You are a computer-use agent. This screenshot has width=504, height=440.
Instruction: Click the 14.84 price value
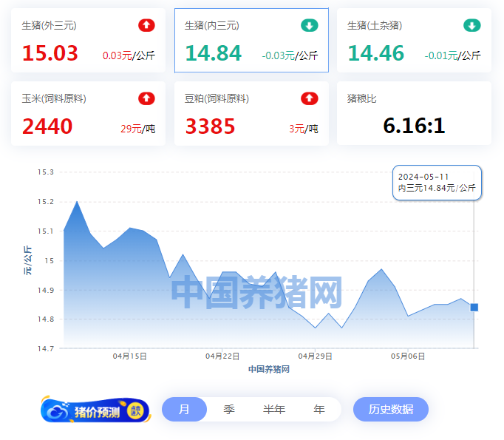coord(214,53)
